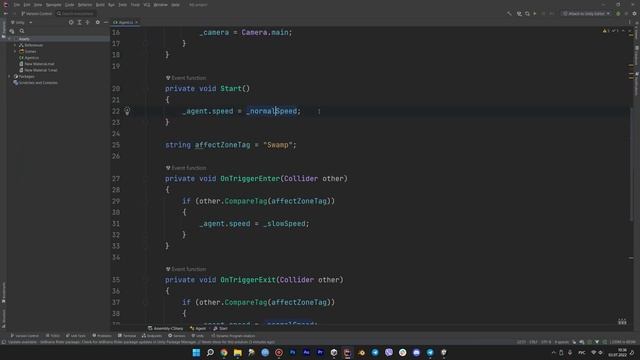Screen dimensions: 640x360
Task: Open the Endpoints tool window
Action: point(152,336)
